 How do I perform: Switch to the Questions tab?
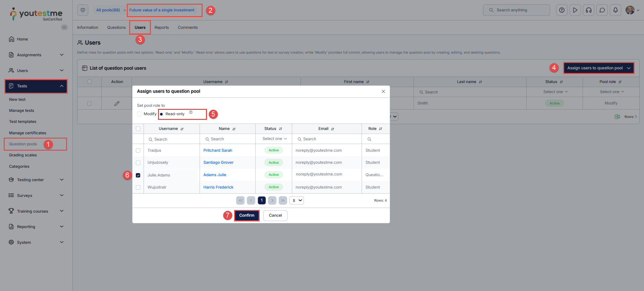pos(116,27)
